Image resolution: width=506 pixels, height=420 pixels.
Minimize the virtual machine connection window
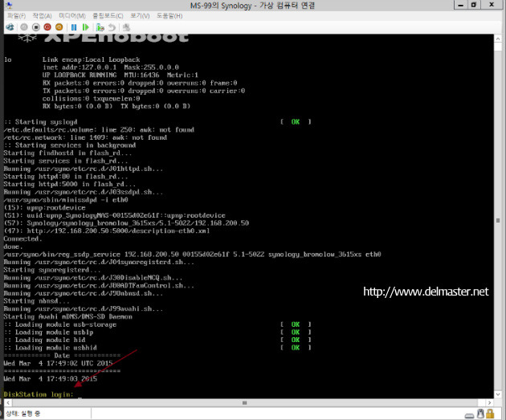[460, 5]
